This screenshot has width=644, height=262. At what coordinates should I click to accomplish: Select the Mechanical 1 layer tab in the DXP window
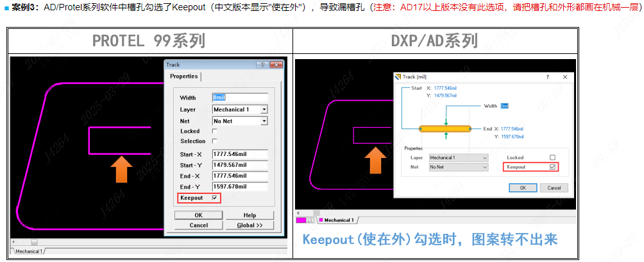point(337,220)
